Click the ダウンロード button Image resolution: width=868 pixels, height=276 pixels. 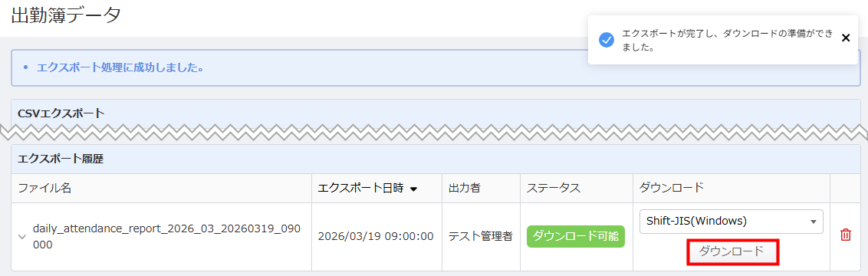(x=732, y=251)
